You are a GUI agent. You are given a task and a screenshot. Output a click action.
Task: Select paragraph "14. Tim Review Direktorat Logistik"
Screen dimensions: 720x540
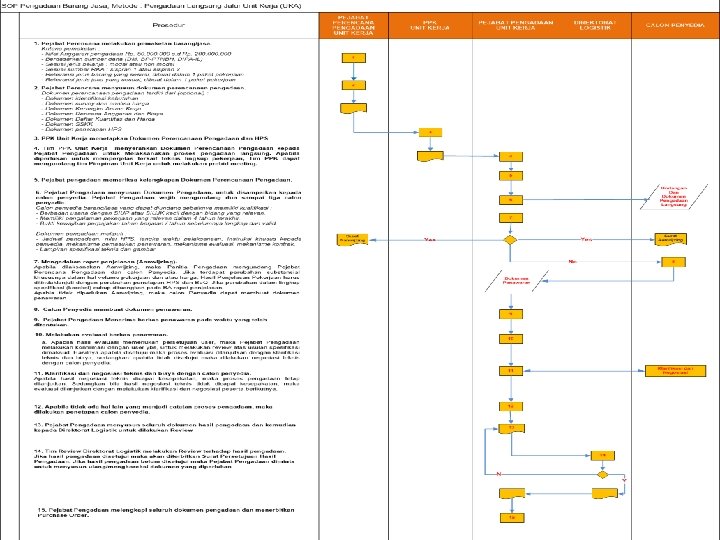click(164, 459)
